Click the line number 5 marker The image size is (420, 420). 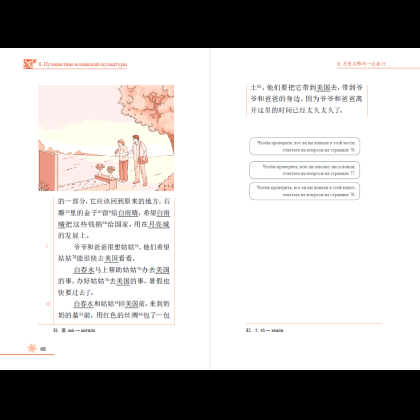47,246
